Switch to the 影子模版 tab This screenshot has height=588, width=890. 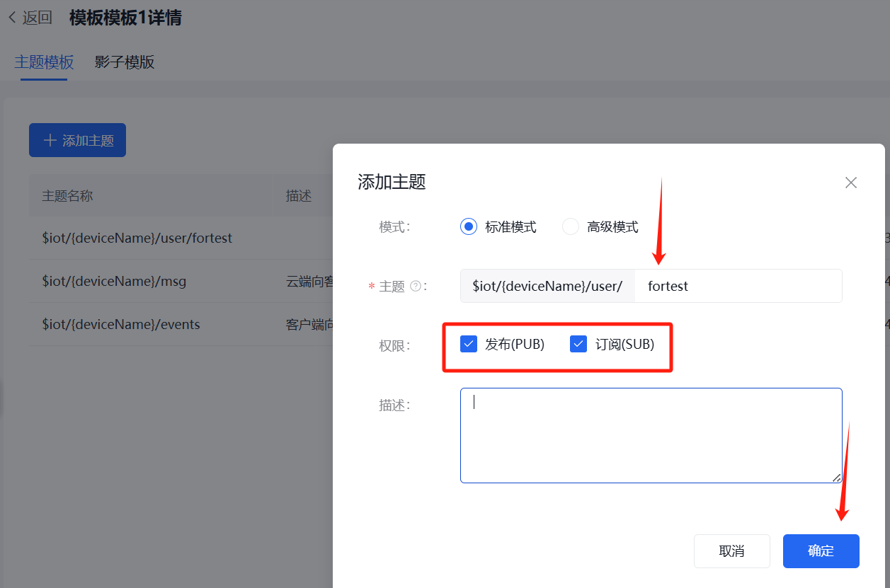coord(125,62)
